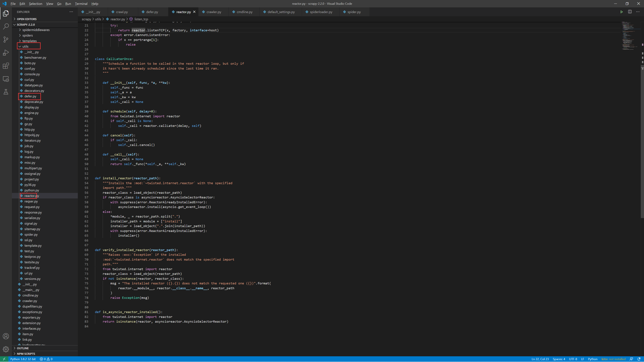The height and width of the screenshot is (362, 644).
Task: Open the feedback icon in status bar
Action: [631, 359]
